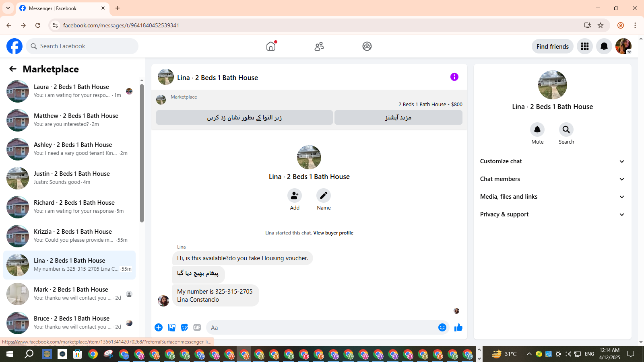
Task: Expand Media, files and links section
Action: tap(552, 197)
